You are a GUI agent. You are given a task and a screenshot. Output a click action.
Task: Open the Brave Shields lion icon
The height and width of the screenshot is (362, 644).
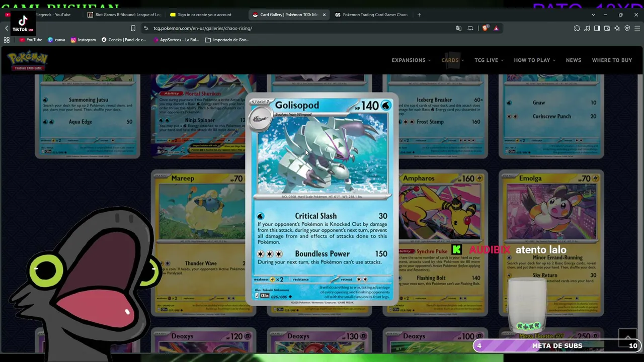point(485,28)
